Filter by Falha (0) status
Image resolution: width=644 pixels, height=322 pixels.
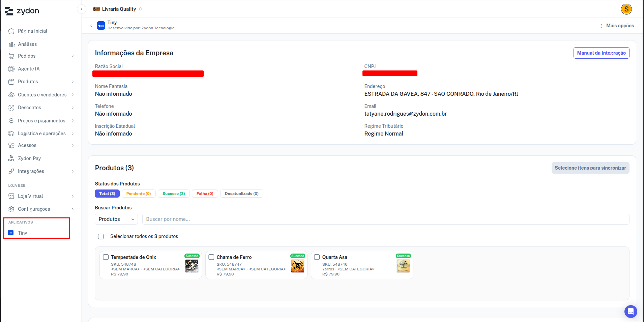click(x=205, y=194)
